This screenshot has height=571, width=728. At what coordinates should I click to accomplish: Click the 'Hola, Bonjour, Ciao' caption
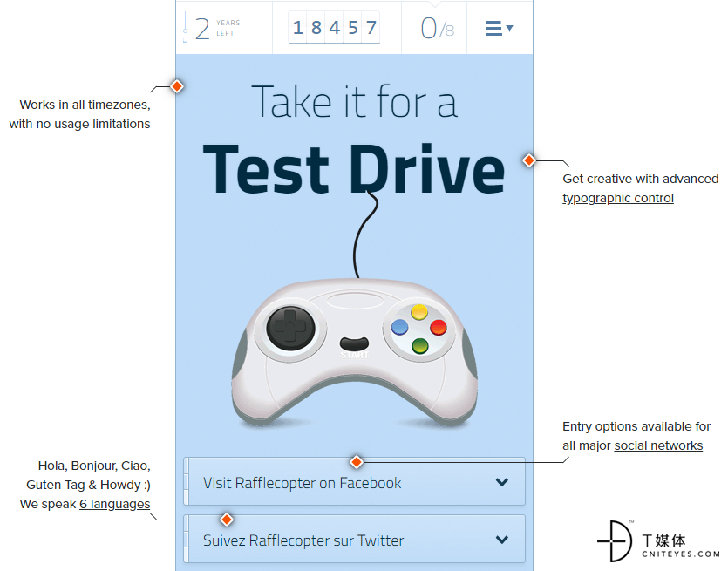[94, 466]
